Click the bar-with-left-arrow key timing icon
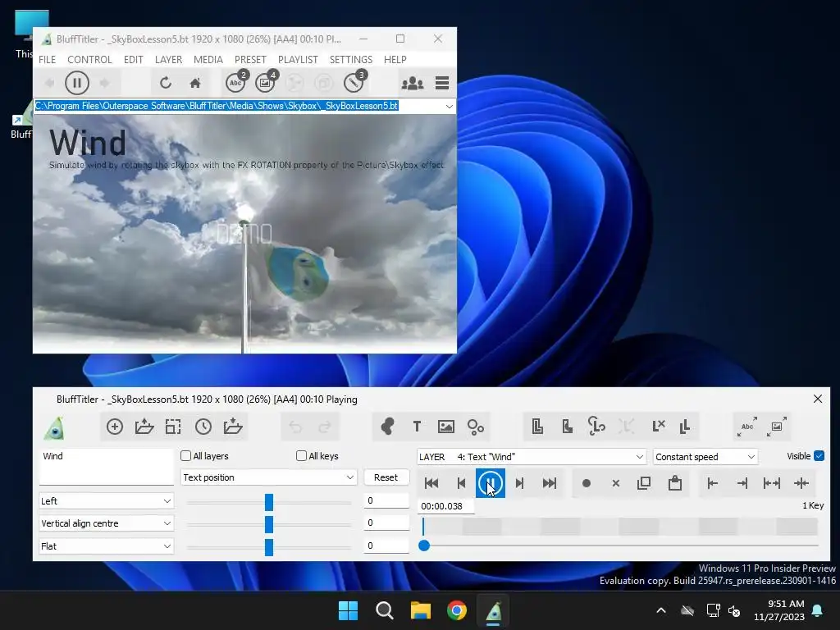Screen dimensions: 840x630 713,483
